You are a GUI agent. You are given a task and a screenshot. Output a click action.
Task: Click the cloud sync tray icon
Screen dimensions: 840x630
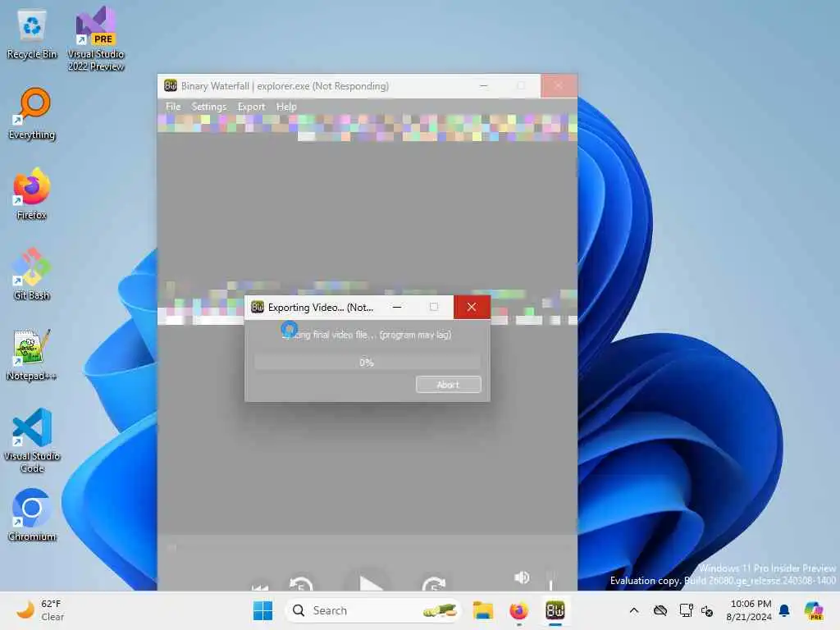coord(660,610)
